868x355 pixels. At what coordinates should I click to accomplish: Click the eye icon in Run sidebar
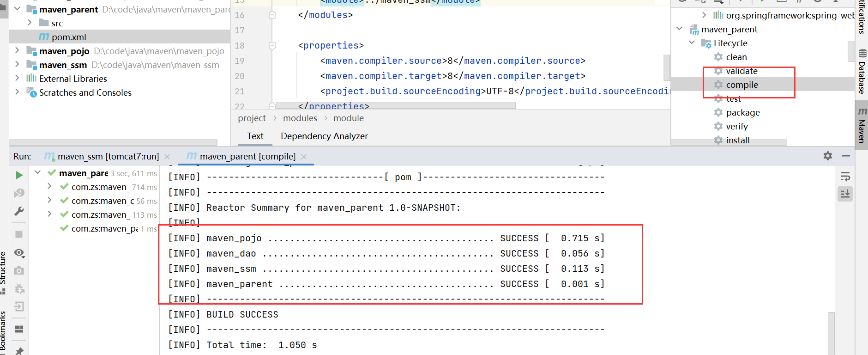coord(19,253)
